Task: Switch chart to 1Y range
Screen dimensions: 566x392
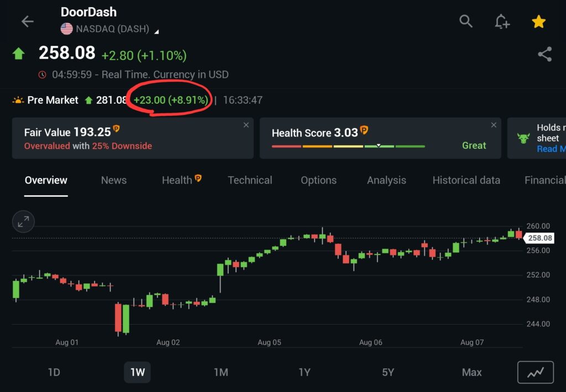Action: click(305, 372)
